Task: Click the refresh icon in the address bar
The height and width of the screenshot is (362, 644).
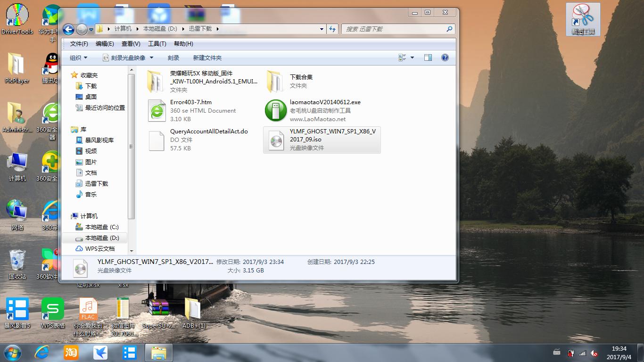Action: click(332, 29)
